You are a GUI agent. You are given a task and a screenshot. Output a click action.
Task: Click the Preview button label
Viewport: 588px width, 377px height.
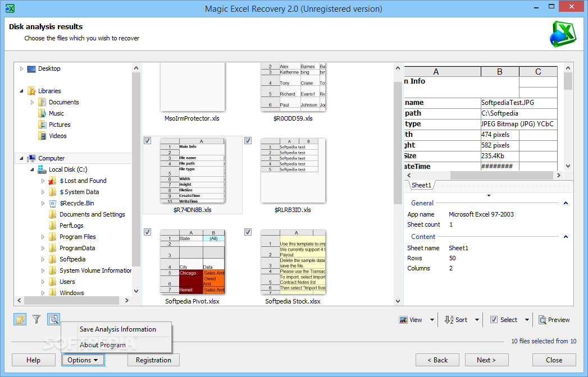(558, 320)
